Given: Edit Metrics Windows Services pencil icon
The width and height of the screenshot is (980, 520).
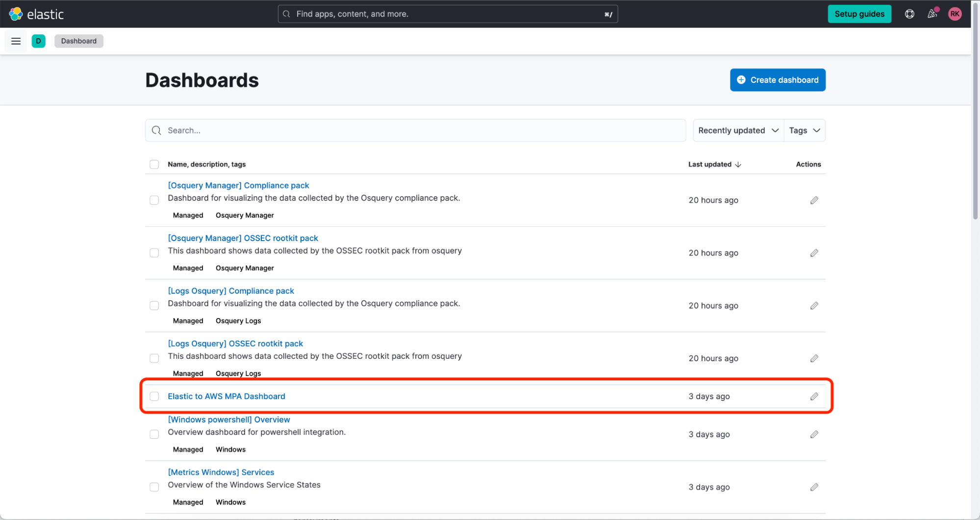Looking at the screenshot, I should click(x=814, y=487).
